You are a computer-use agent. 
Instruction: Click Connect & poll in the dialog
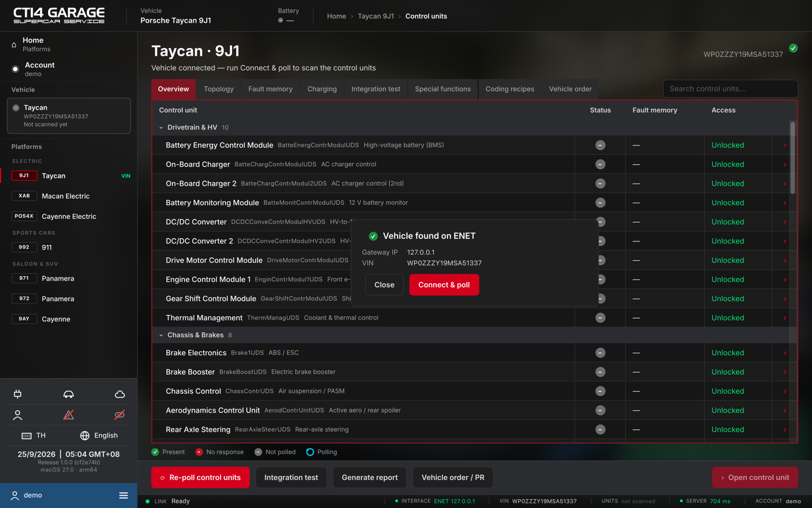point(444,285)
